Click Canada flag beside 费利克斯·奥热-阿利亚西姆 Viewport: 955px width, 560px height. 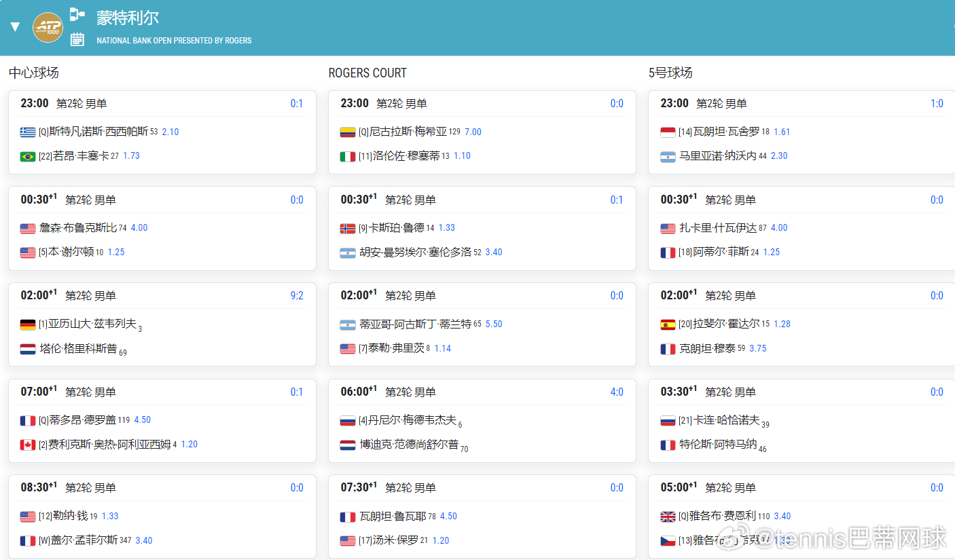pos(28,445)
